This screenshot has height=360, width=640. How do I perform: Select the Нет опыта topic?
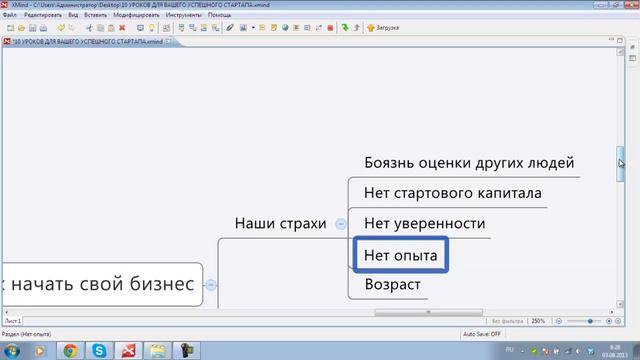point(401,255)
